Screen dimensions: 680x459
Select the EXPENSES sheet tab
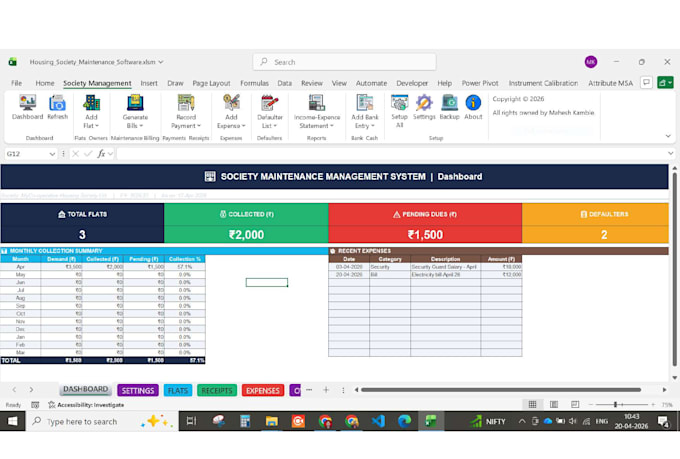263,390
